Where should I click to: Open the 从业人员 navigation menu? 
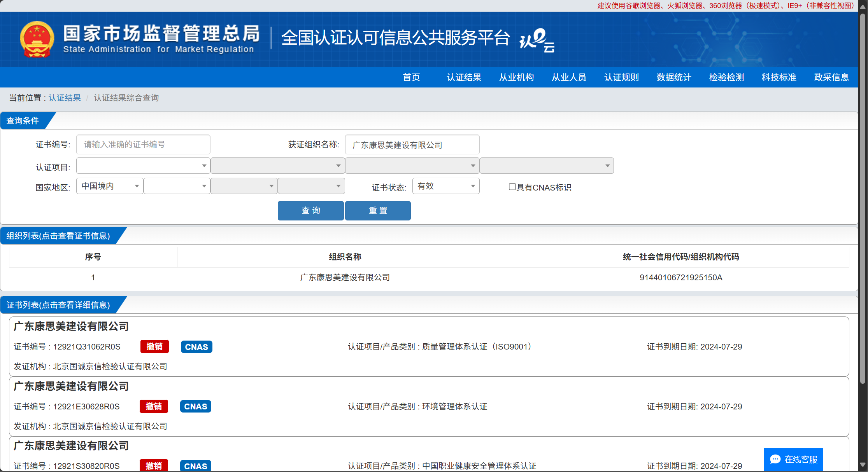point(569,77)
